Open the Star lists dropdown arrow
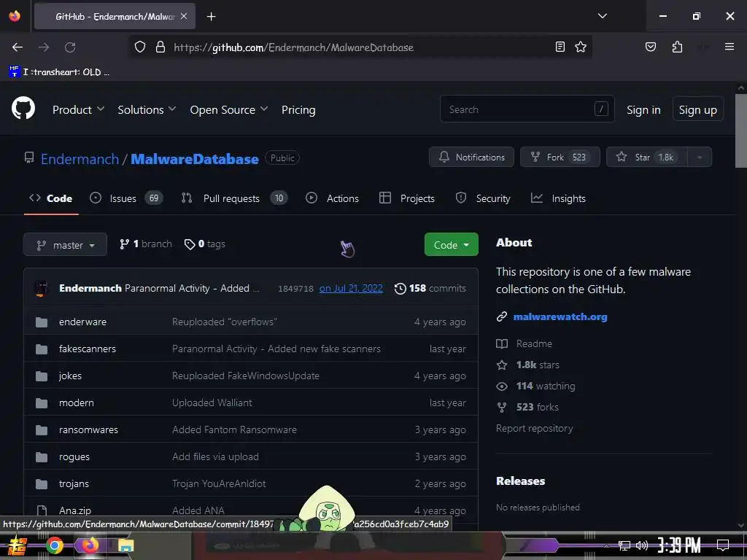 click(700, 157)
